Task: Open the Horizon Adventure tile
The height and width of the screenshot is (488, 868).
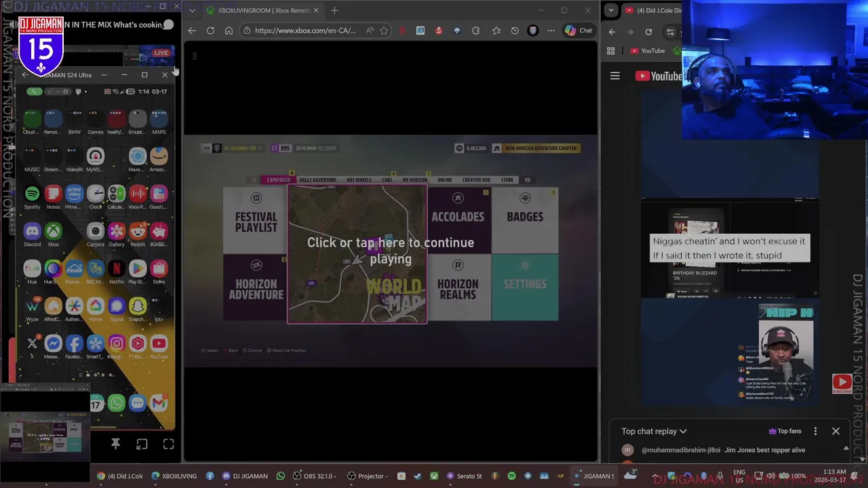Action: pos(256,288)
